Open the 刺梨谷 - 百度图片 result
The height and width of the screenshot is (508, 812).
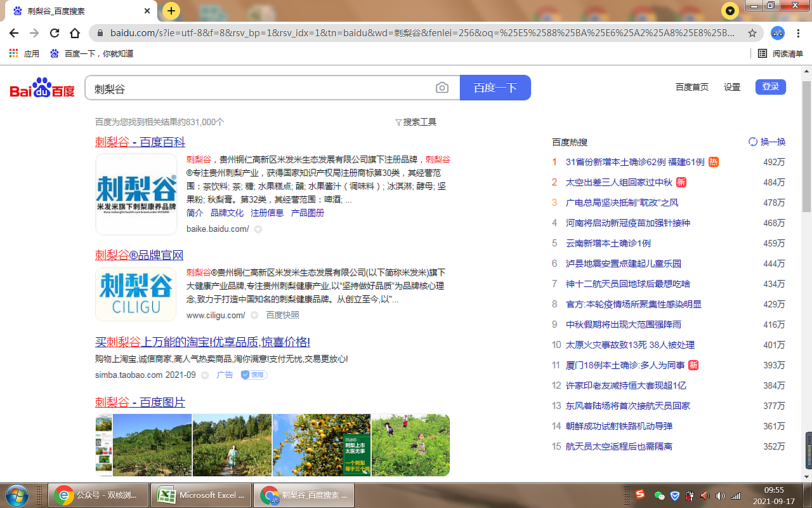pos(140,402)
